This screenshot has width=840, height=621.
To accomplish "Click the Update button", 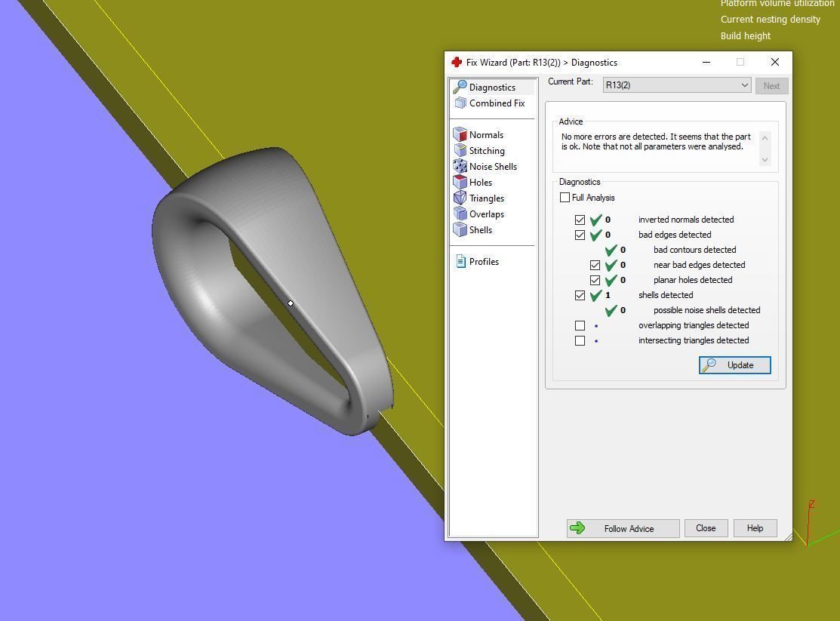I will pyautogui.click(x=734, y=365).
